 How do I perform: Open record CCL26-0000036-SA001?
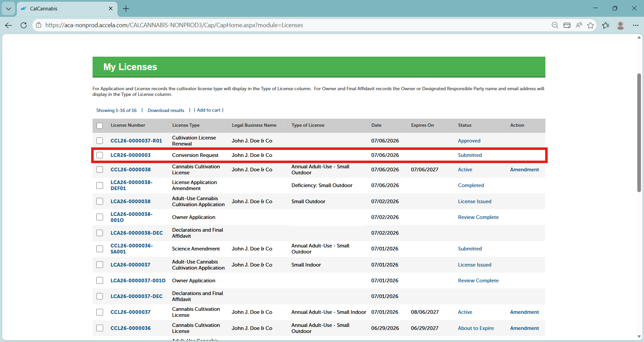coord(131,249)
